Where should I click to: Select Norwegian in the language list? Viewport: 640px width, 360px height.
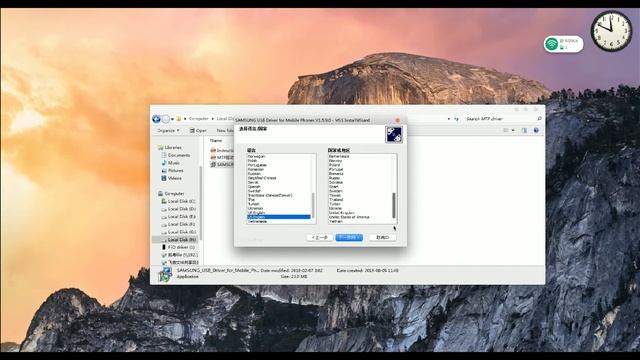[x=256, y=156]
